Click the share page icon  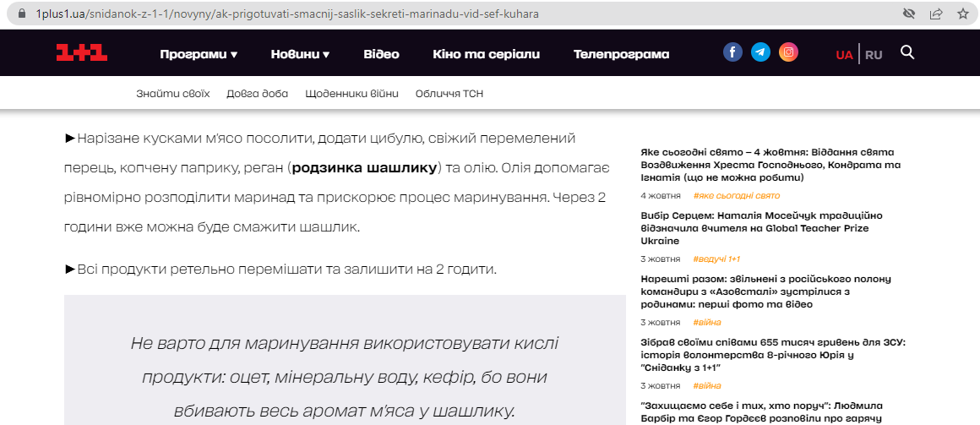[936, 14]
